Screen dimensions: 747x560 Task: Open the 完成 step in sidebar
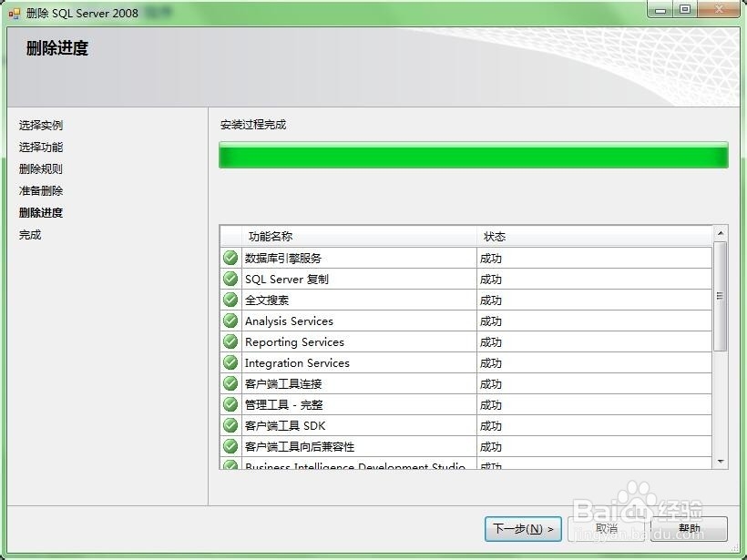tap(30, 234)
